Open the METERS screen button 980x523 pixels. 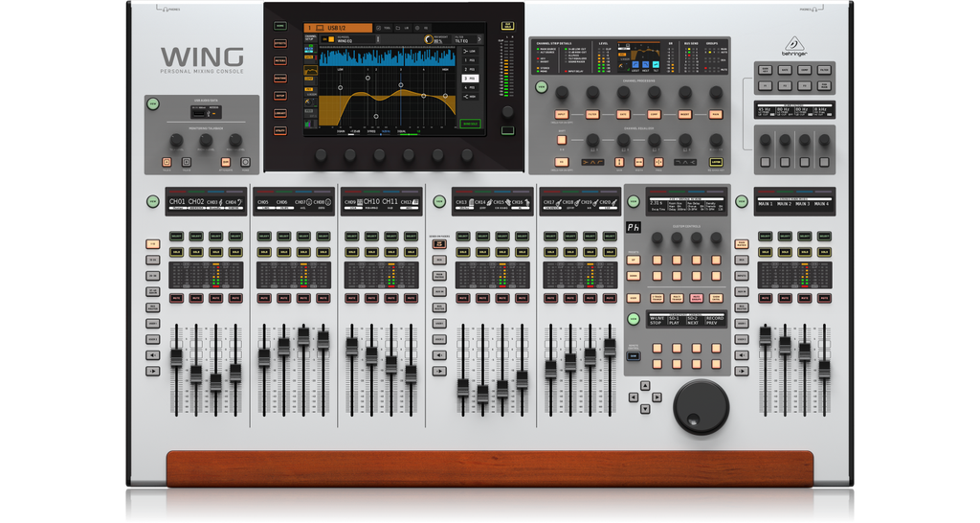coord(280,61)
